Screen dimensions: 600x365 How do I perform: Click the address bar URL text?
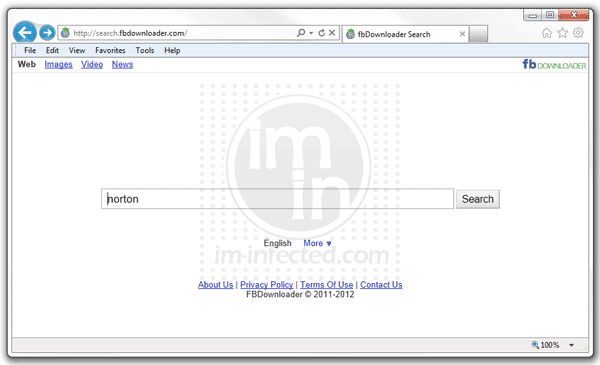click(x=130, y=33)
